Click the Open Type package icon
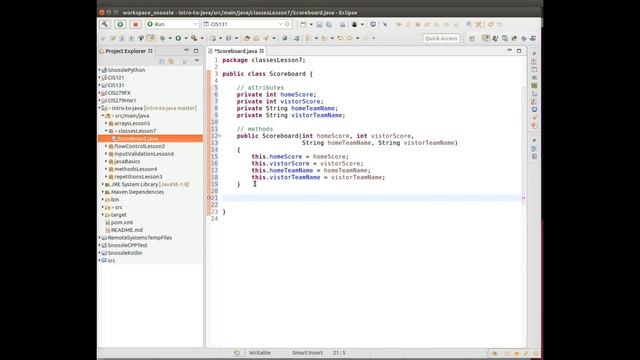 (247, 38)
